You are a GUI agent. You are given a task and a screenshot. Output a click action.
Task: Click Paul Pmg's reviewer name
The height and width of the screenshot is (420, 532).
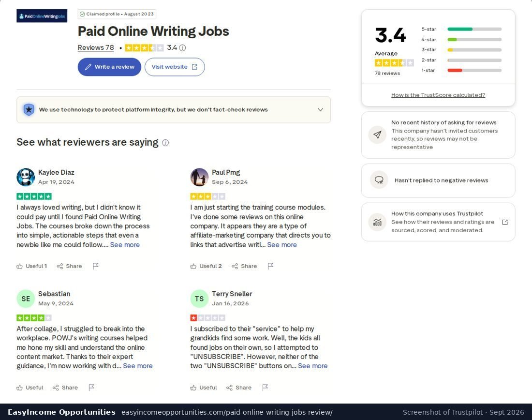[x=226, y=172]
